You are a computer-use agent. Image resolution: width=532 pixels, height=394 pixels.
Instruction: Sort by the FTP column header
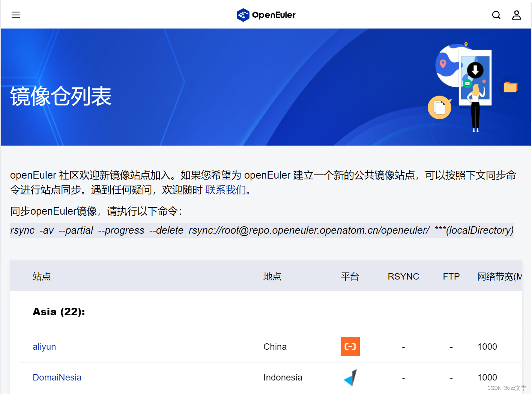tap(451, 276)
